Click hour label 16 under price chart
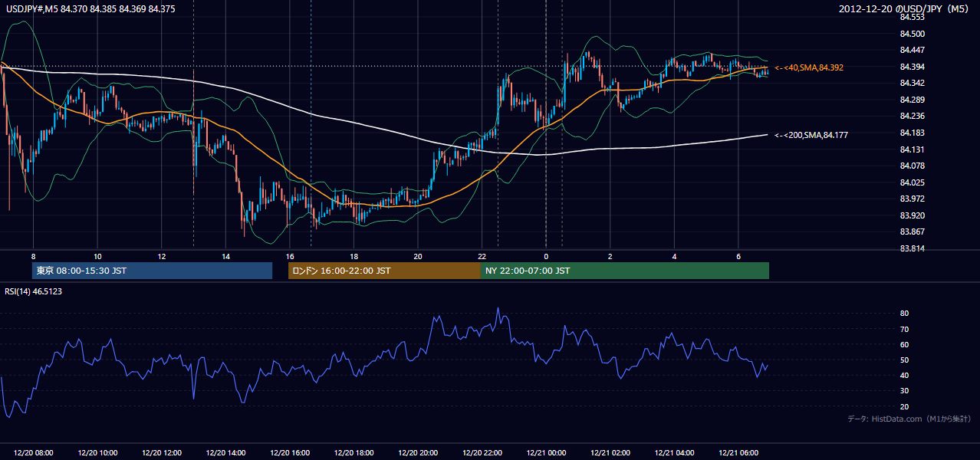 [x=290, y=256]
